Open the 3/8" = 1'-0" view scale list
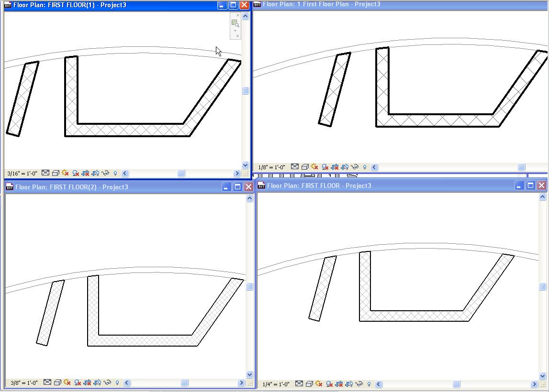Viewport: 549px width, 392px height. pyautogui.click(x=24, y=383)
